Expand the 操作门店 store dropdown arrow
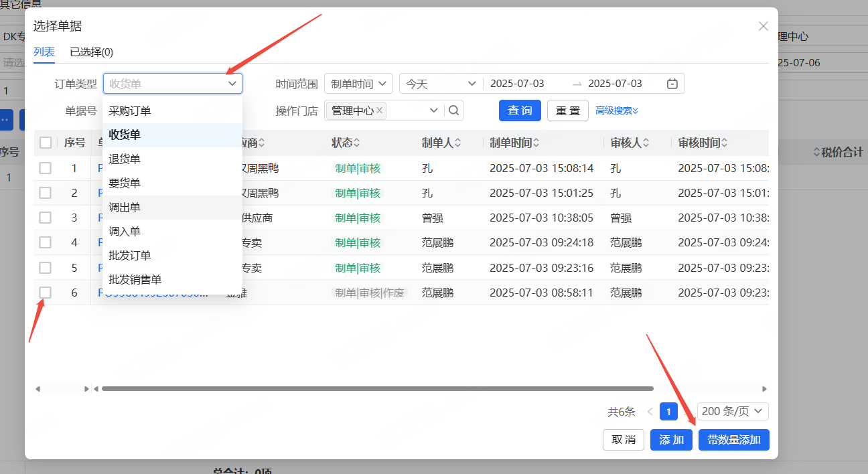Image resolution: width=868 pixels, height=474 pixels. (x=434, y=110)
